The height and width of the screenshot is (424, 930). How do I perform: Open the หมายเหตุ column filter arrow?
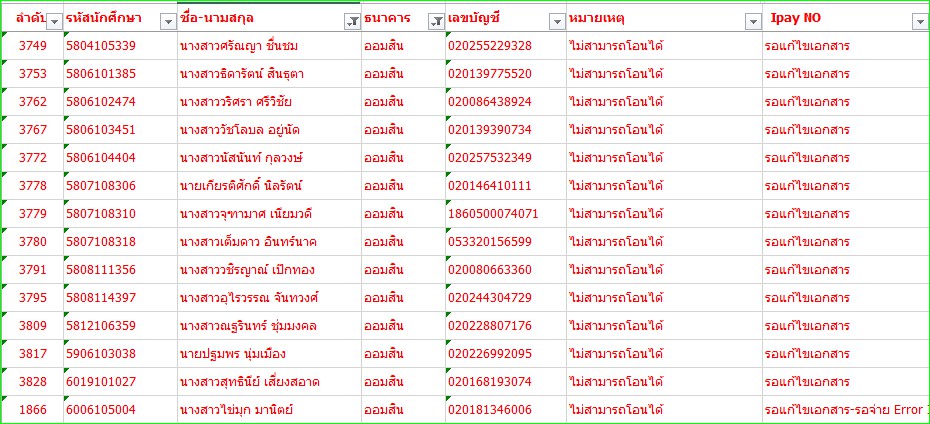click(753, 22)
